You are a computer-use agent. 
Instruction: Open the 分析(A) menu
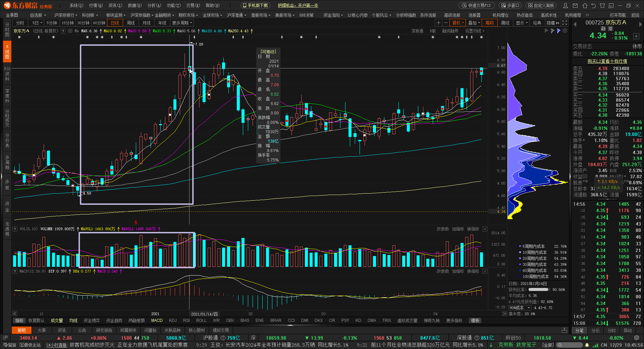(x=154, y=5)
